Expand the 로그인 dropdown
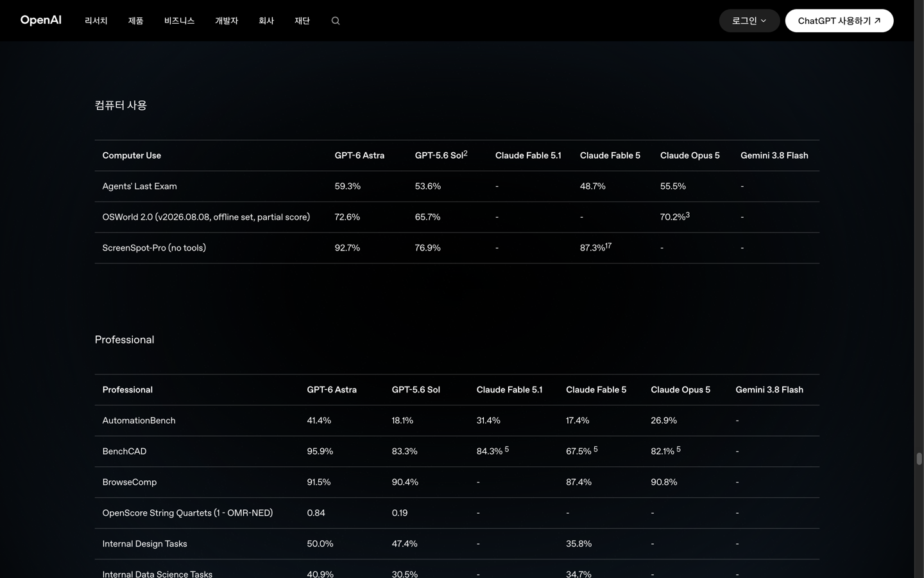 [x=749, y=21]
